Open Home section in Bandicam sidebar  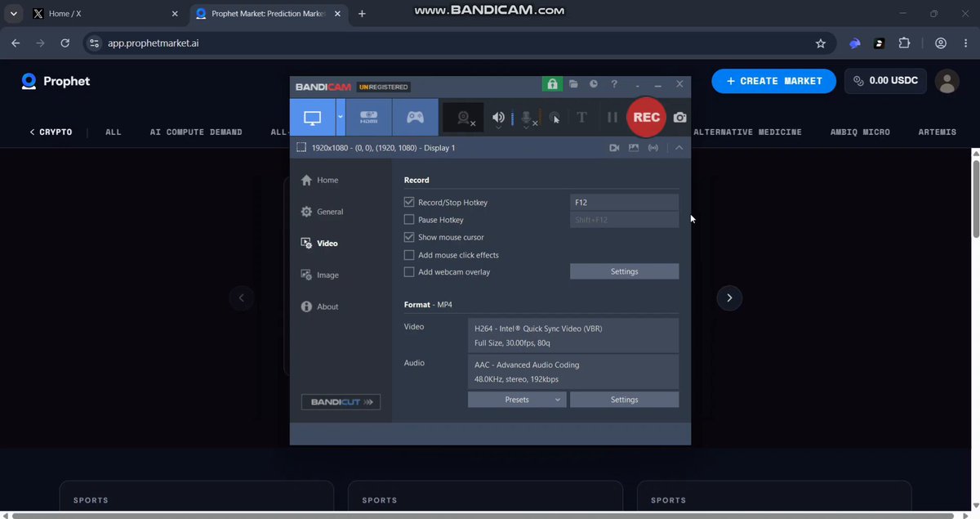pyautogui.click(x=319, y=180)
